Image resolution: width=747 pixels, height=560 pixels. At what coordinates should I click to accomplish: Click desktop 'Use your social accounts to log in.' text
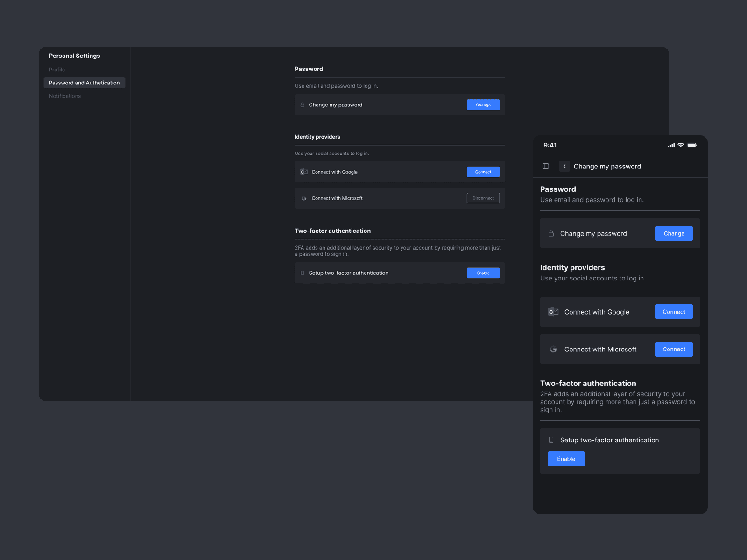click(332, 153)
